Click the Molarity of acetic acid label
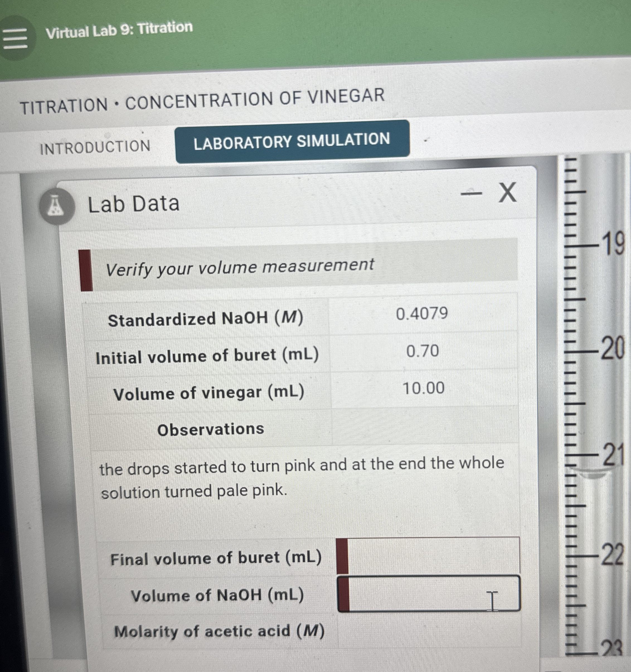Screen dimensions: 631x672 [219, 631]
